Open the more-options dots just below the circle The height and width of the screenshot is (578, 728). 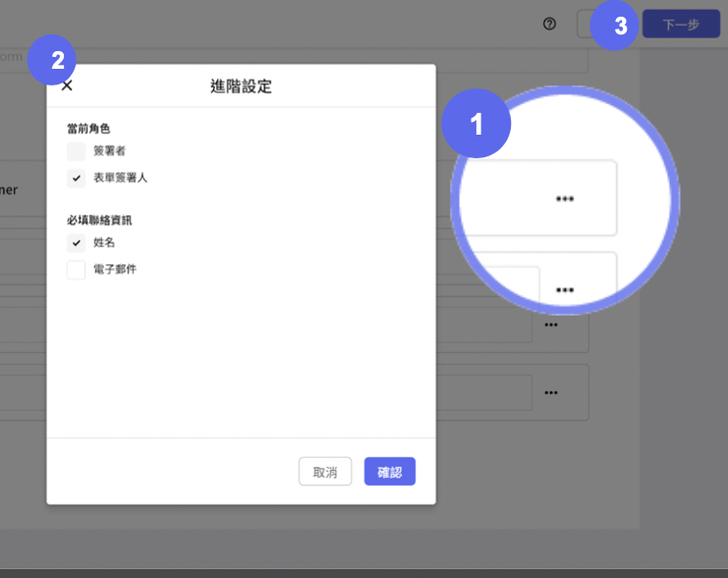(x=551, y=324)
